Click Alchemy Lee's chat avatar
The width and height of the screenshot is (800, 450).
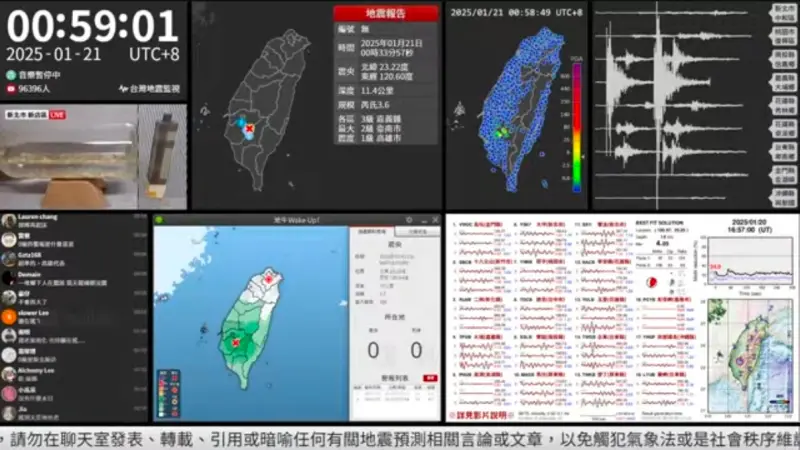click(9, 374)
